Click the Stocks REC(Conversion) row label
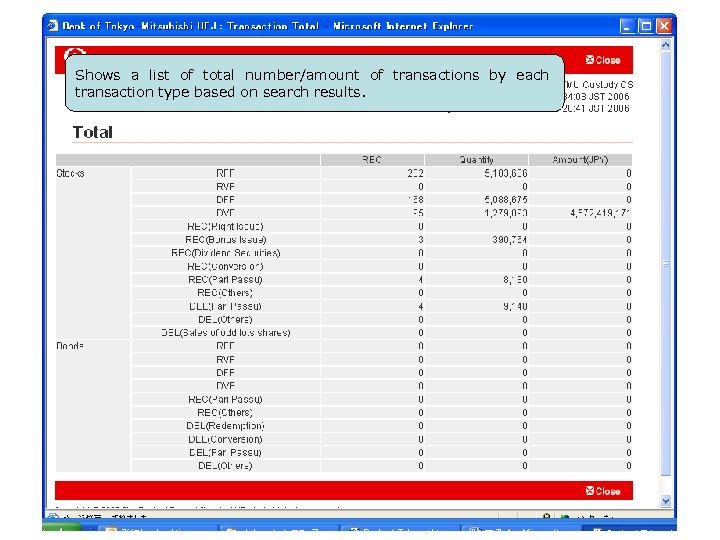 tap(225, 266)
